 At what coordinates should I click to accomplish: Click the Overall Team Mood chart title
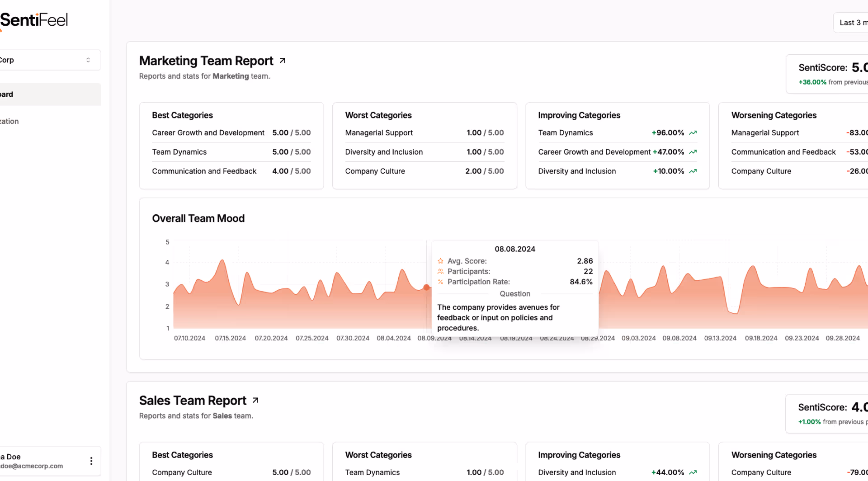tap(198, 218)
